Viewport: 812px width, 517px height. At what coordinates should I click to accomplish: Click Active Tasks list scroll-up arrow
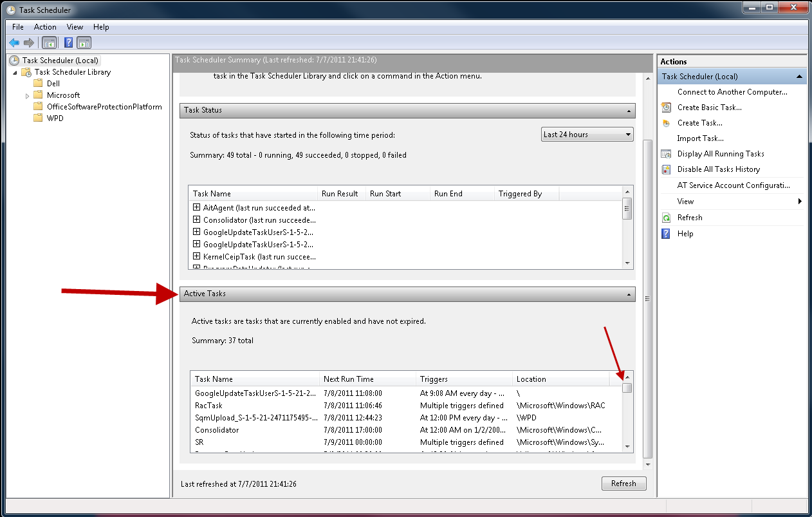(627, 377)
